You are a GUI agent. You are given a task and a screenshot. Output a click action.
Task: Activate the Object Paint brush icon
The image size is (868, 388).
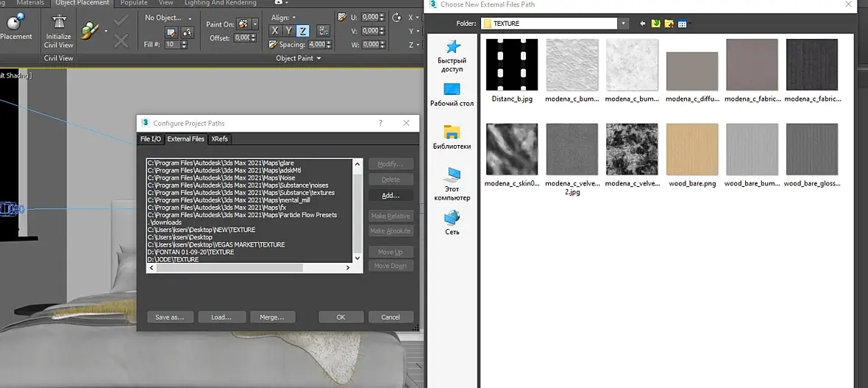coord(89,30)
